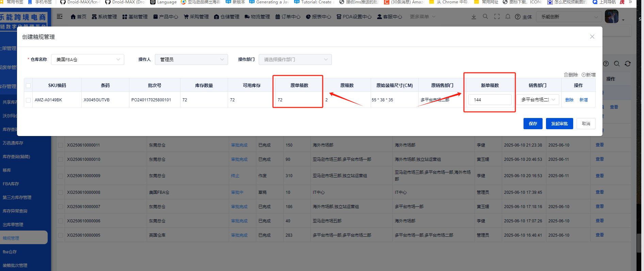Click the 删除 link in the AMZ-A0149BK row
This screenshot has height=271, width=644.
[x=569, y=100]
